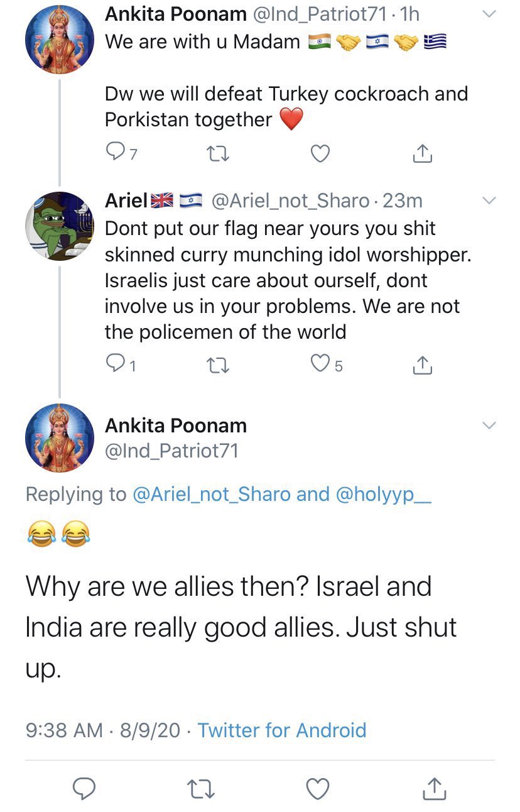Screen dimensions: 520x812
Task: Open options chevron on first tweet
Action: point(489,14)
